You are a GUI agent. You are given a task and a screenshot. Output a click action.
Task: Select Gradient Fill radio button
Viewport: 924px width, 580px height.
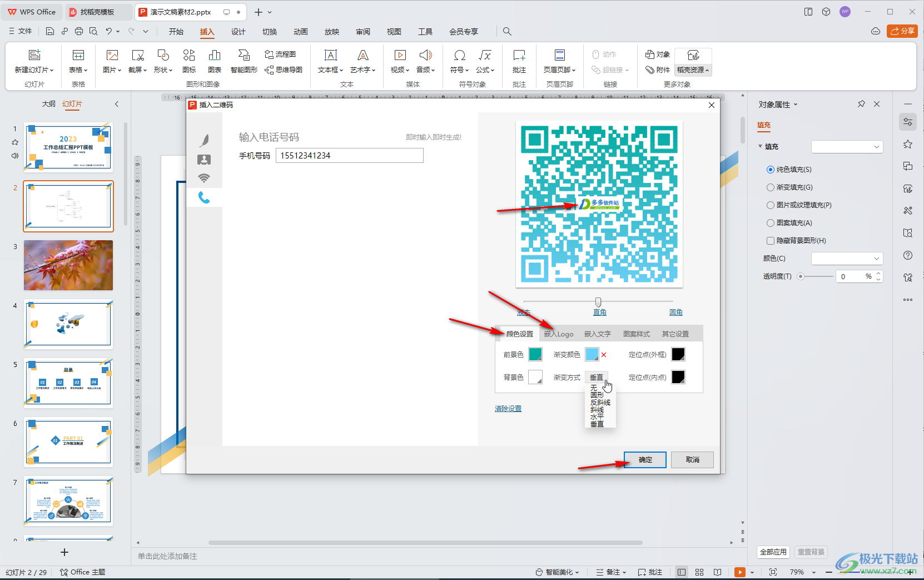pos(771,187)
